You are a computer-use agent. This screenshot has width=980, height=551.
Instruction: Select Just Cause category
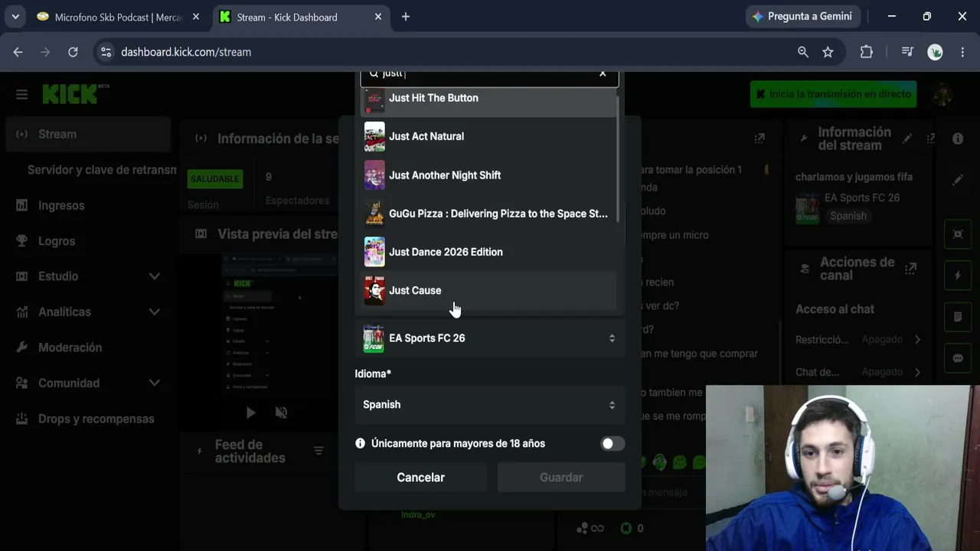488,291
